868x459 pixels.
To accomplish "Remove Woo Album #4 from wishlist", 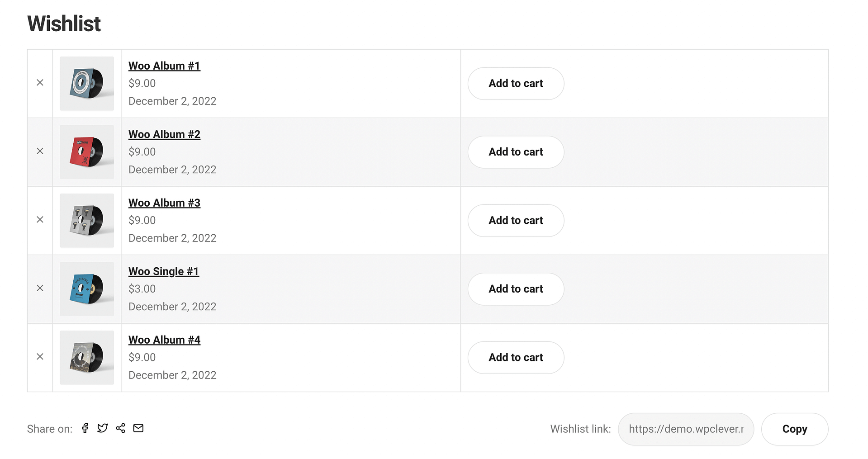I will 40,357.
